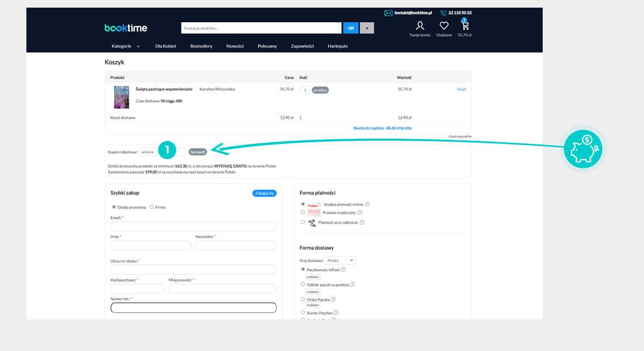644x351 pixels.
Task: Click Usuń wszystkie link
Action: 460,136
